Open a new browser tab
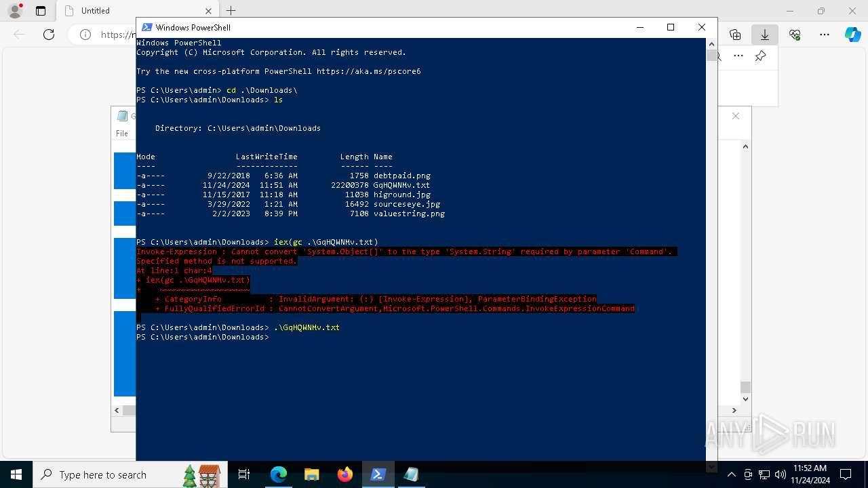868x488 pixels. click(231, 11)
